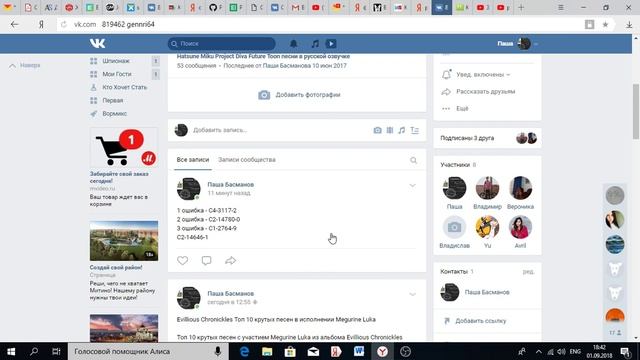Open Кто Хочет Стать app

124,87
